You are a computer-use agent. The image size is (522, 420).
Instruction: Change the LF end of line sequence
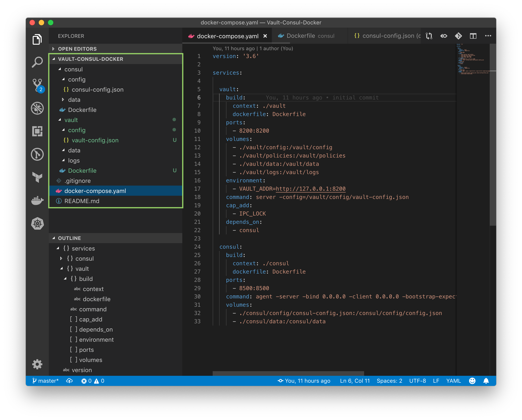tap(436, 381)
